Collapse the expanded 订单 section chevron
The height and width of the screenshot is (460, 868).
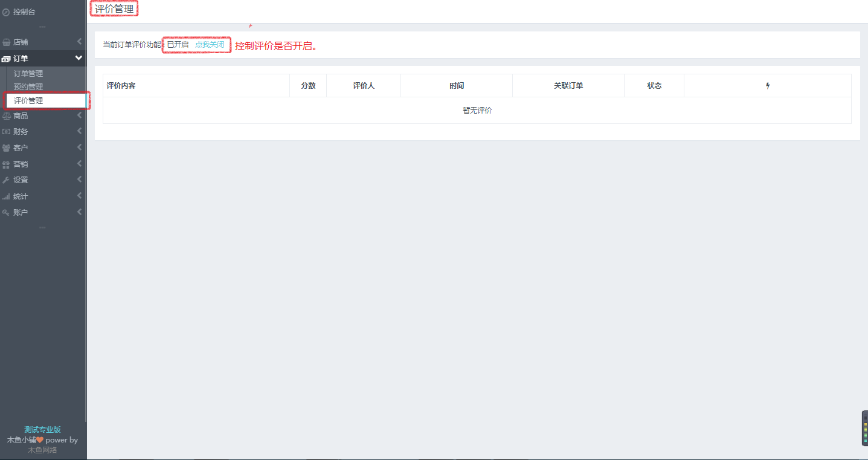point(79,58)
